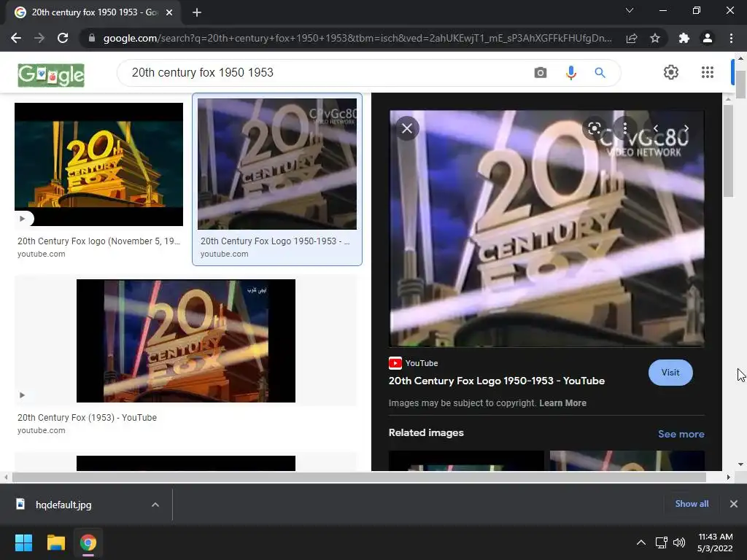The width and height of the screenshot is (747, 560).
Task: Click the horizontal scrollbar at bottom
Action: click(x=359, y=477)
